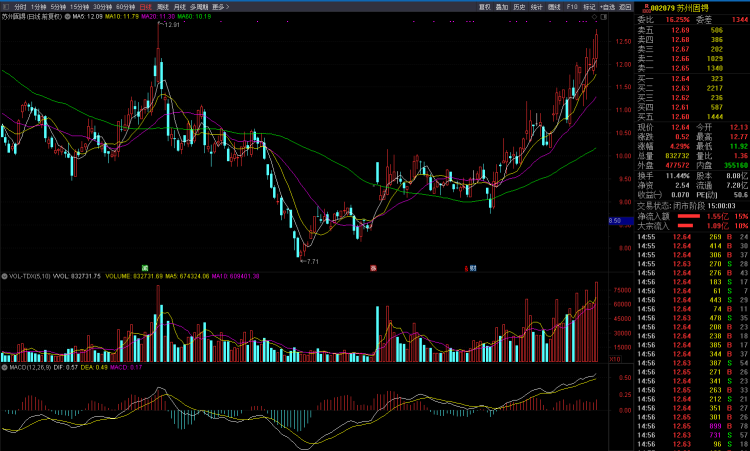Select the 60分钟 period tab
Screen dimensions: 750x451
click(x=125, y=7)
